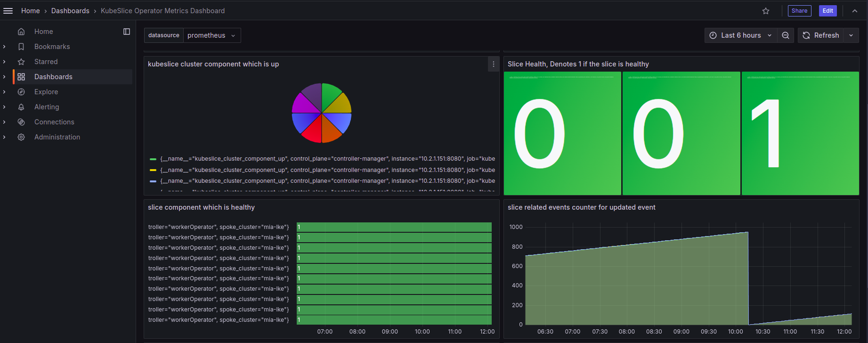Expand the Explore sidebar section
The height and width of the screenshot is (343, 868).
pyautogui.click(x=4, y=92)
